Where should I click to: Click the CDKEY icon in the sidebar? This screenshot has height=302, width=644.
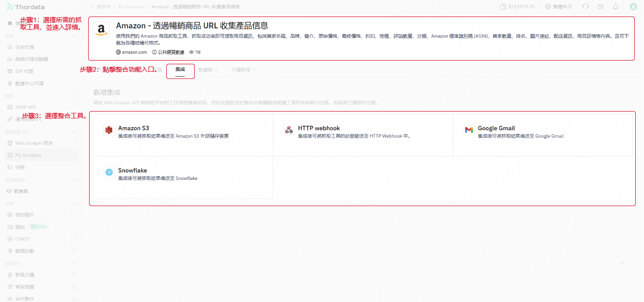10,239
